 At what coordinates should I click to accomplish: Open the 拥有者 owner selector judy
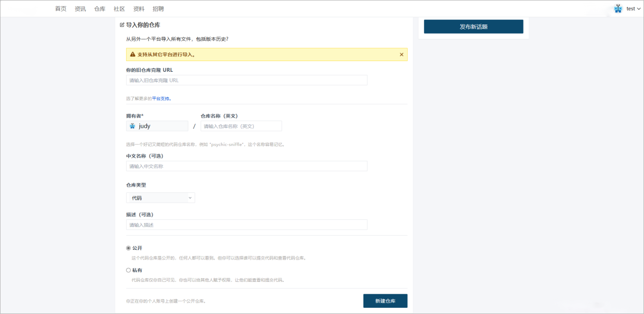click(x=157, y=126)
